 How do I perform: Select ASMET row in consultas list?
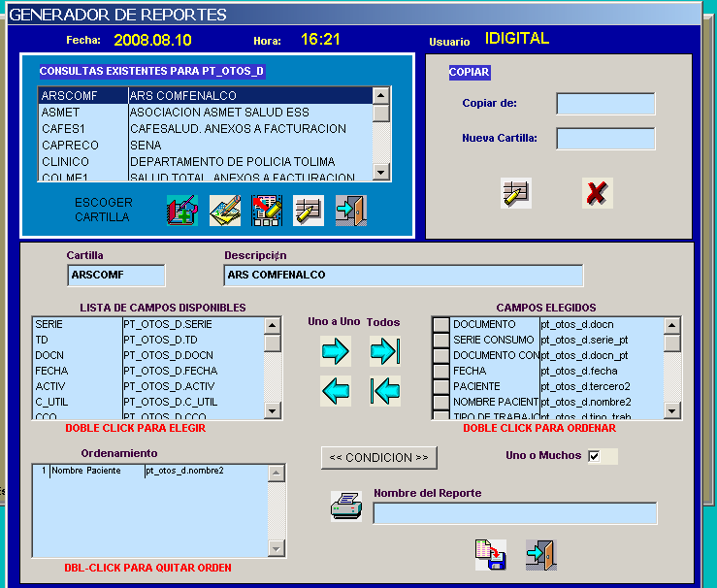(205, 112)
